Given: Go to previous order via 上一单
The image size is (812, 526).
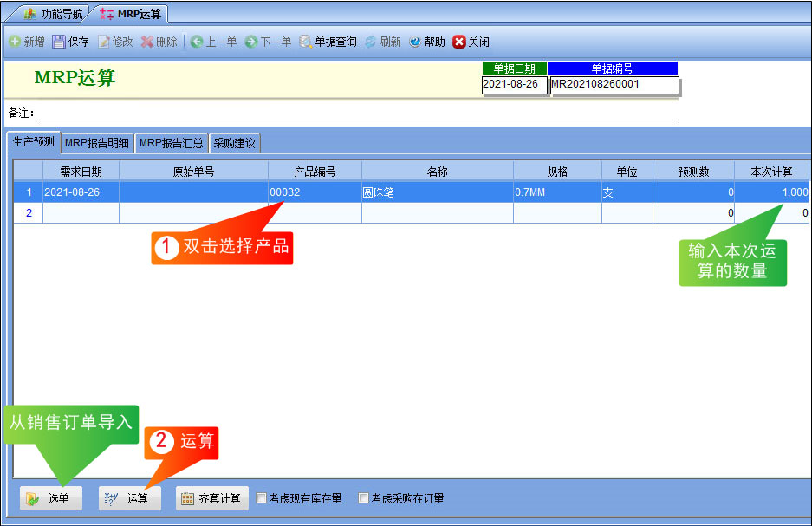Looking at the screenshot, I should [x=213, y=42].
